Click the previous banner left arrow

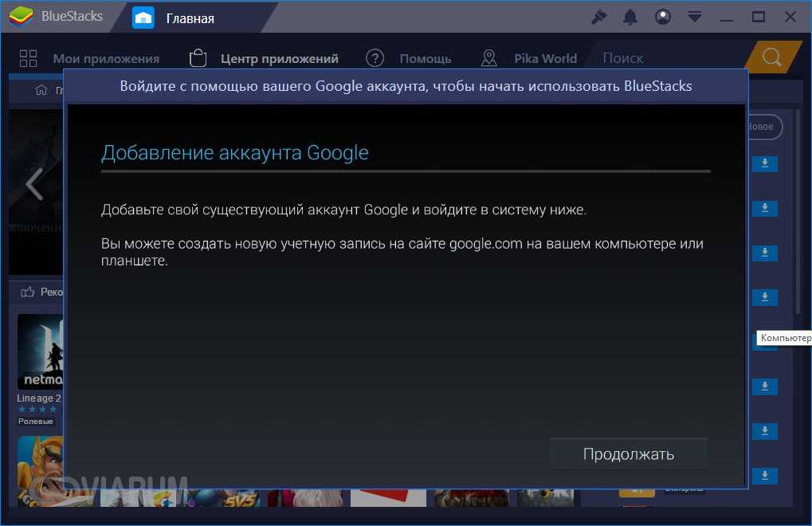pos(33,184)
